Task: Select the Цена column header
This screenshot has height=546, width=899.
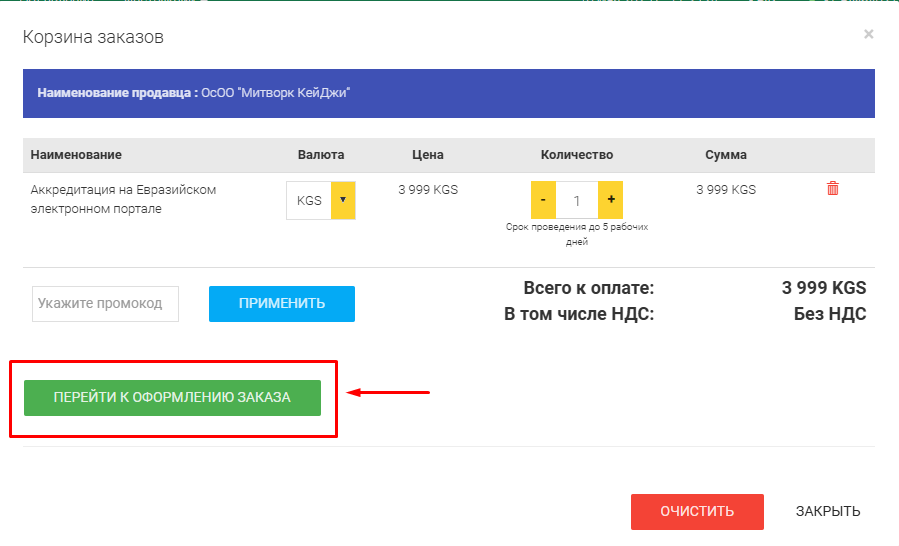Action: pyautogui.click(x=428, y=155)
